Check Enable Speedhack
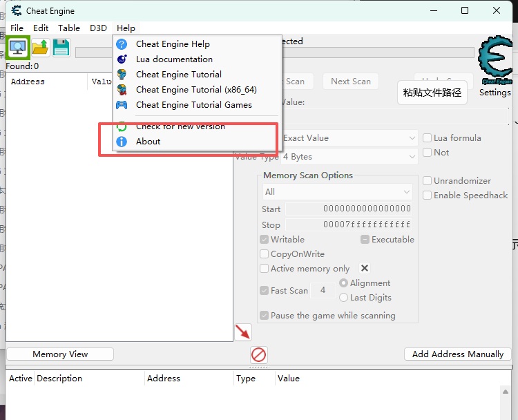Image resolution: width=518 pixels, height=420 pixels. [427, 195]
